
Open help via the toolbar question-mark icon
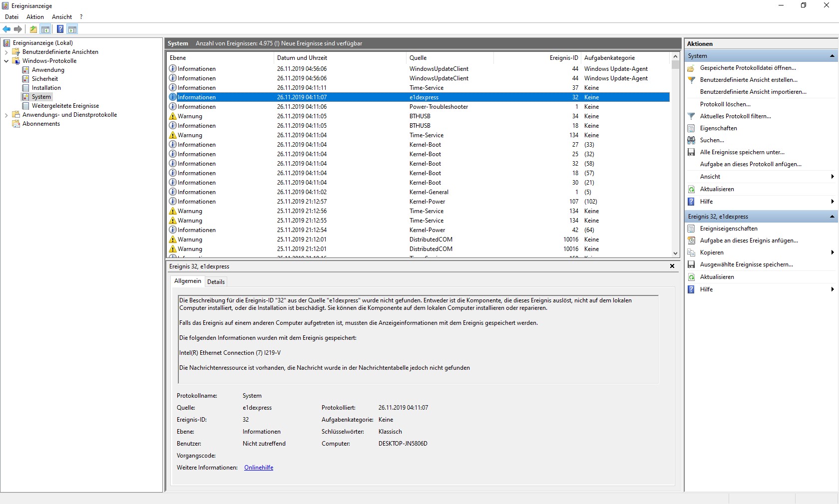click(x=60, y=29)
